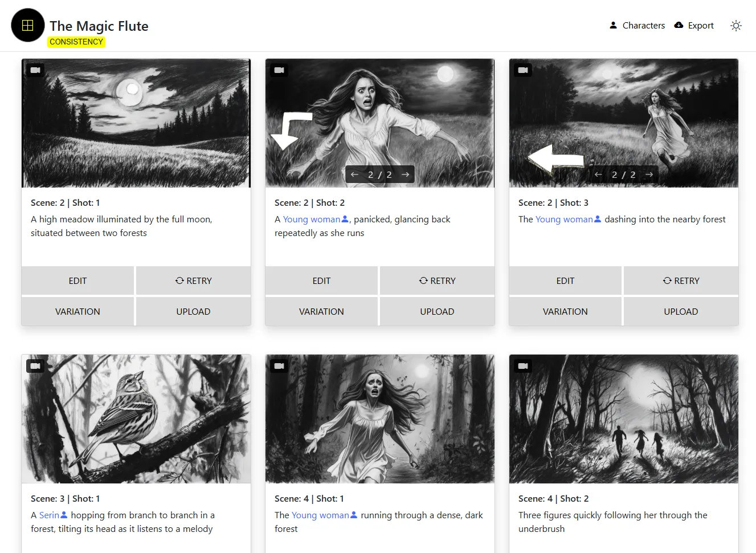Retry generation for Scene 2 Shot 1
Viewport: 756px width, 553px height.
[x=193, y=280]
